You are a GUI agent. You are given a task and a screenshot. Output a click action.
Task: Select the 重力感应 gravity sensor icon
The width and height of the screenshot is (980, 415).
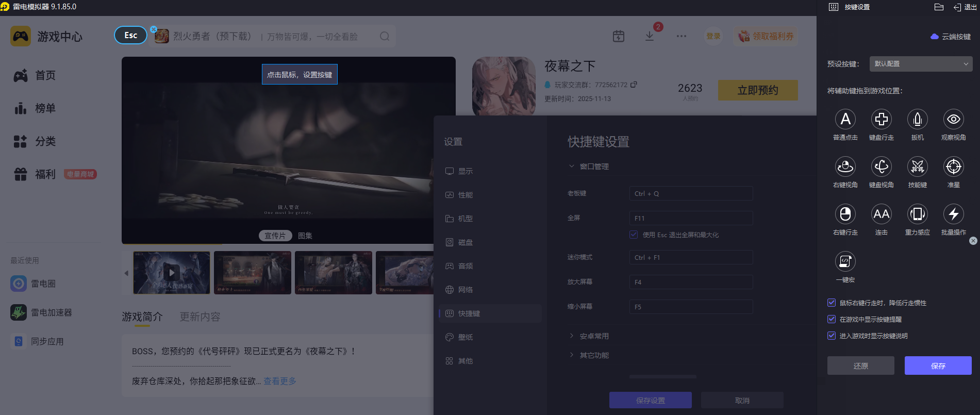917,214
